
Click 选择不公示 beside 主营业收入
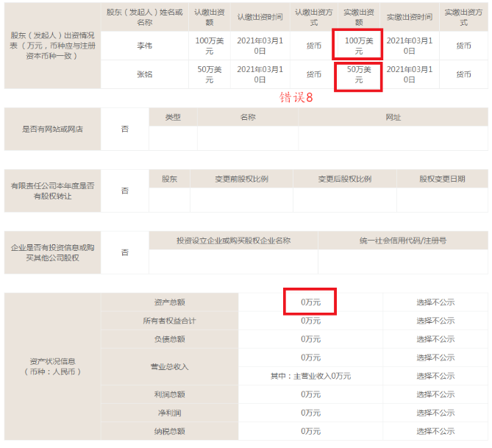tap(435, 376)
